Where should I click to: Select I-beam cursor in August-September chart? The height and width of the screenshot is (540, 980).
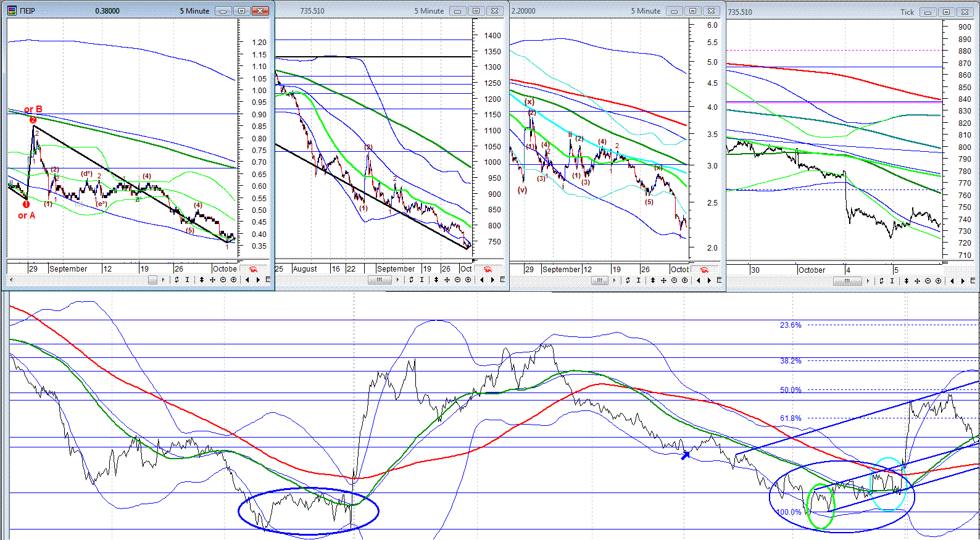click(x=421, y=280)
